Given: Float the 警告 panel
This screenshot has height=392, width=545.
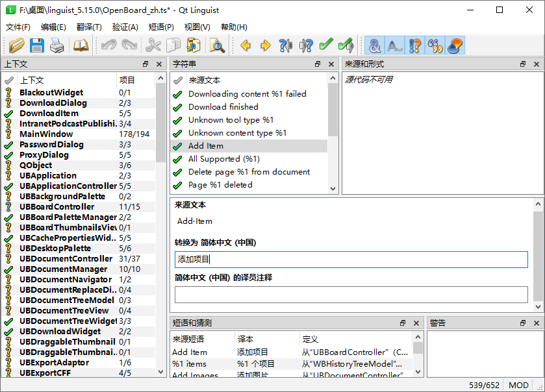Looking at the screenshot, I should 523,323.
